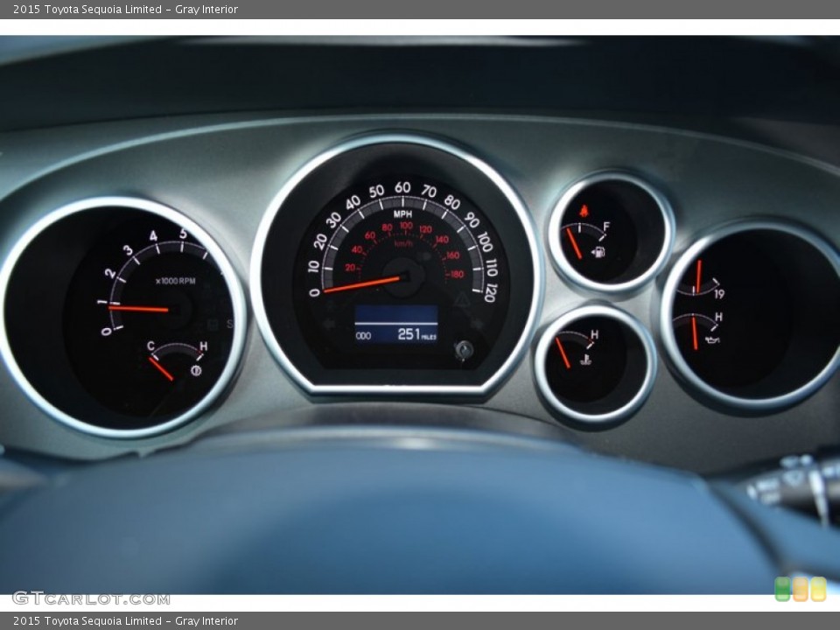Tap the red 160 km/h mark
Image resolution: width=840 pixels, height=630 pixels.
(452, 255)
